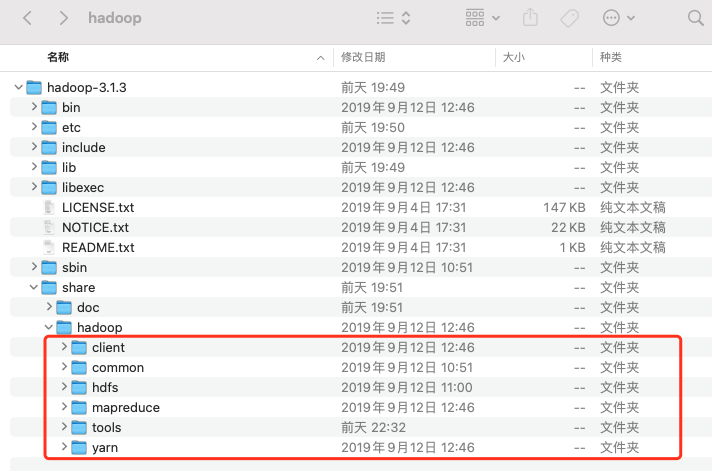Screen dimensions: 712x471
Task: Select the hadoop-3.1.3 folder icon
Action: 34,87
